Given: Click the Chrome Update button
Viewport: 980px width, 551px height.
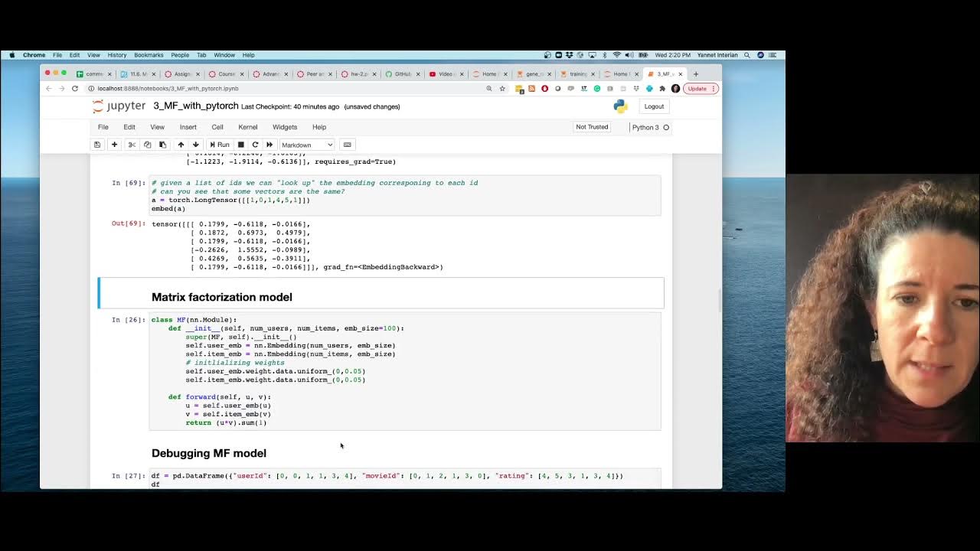Looking at the screenshot, I should click(x=701, y=89).
